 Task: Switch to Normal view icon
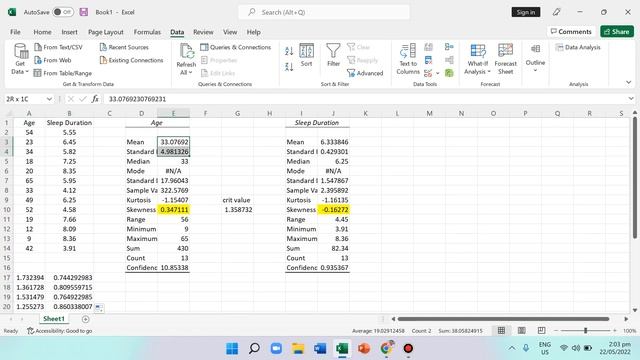pyautogui.click(x=501, y=330)
